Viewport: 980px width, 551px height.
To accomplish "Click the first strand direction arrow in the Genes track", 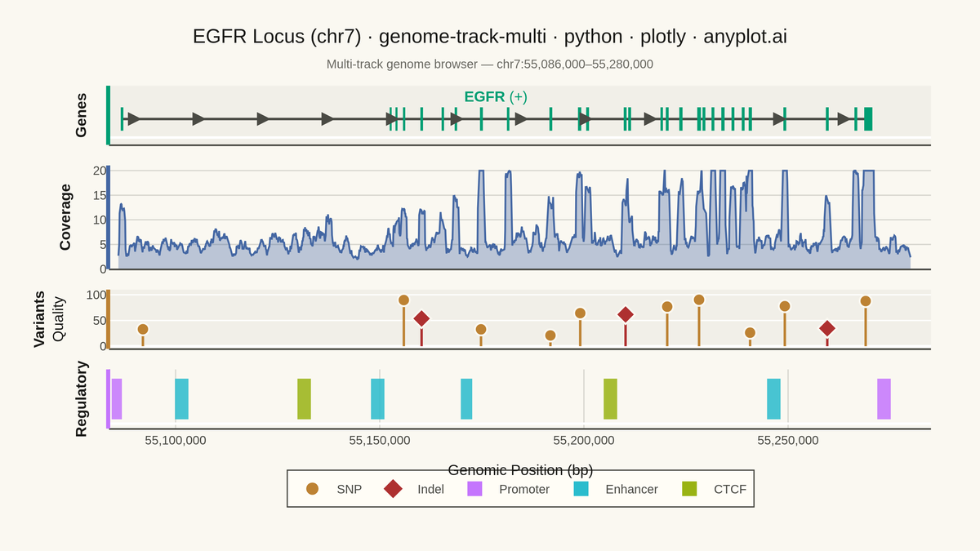I will point(134,119).
